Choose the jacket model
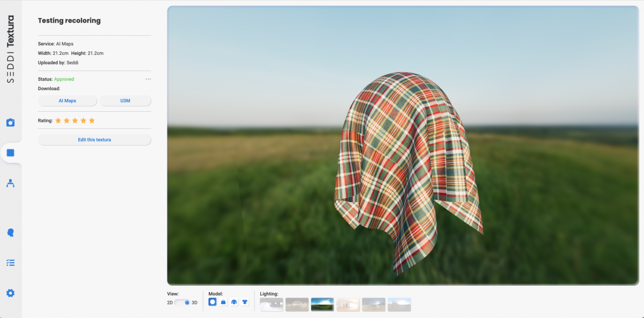Screen dimensions: 644x318 pyautogui.click(x=234, y=302)
